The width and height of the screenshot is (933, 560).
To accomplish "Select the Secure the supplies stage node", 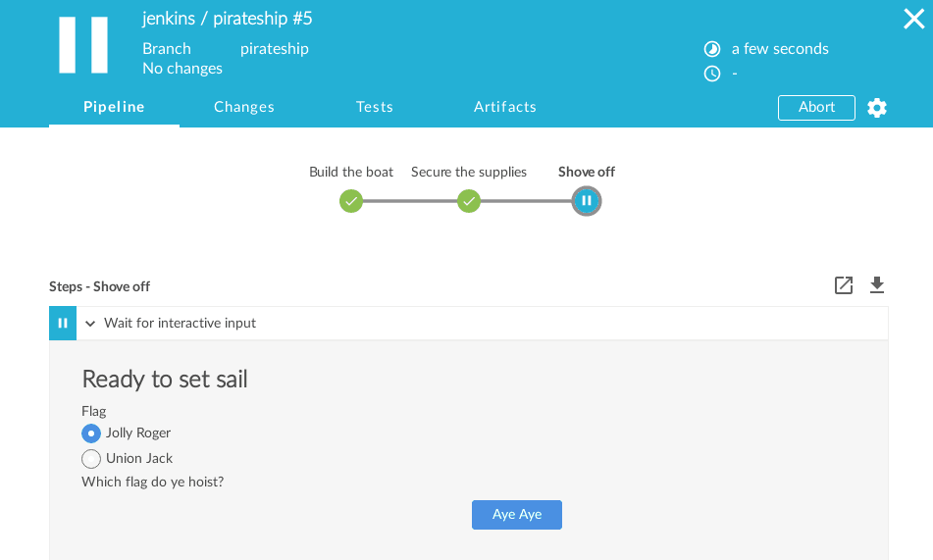I will pos(469,202).
